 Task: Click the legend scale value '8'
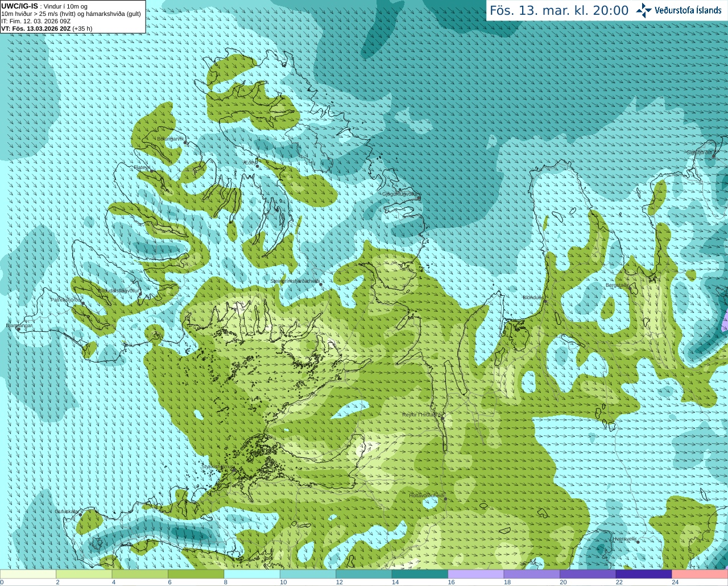point(225,582)
